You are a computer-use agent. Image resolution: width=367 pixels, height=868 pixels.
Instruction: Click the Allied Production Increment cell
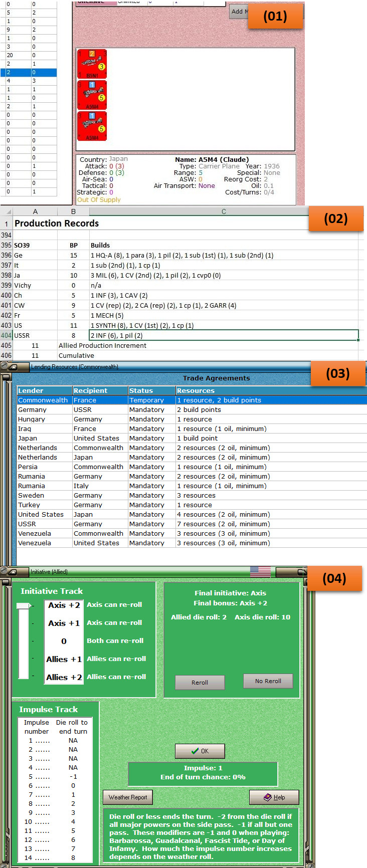(102, 345)
